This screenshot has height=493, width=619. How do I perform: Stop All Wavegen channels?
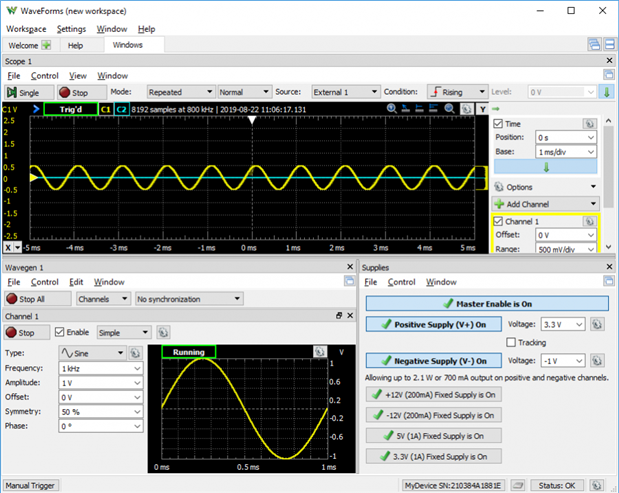[25, 298]
